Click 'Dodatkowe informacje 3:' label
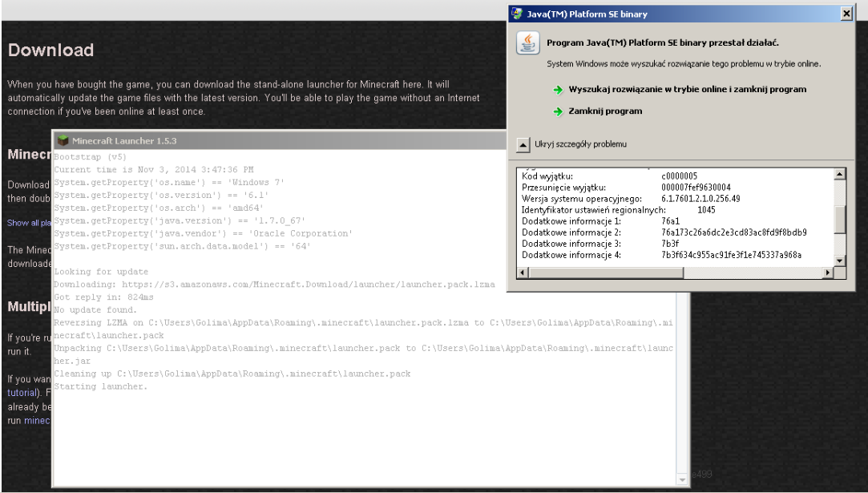868x493 pixels. click(x=571, y=244)
